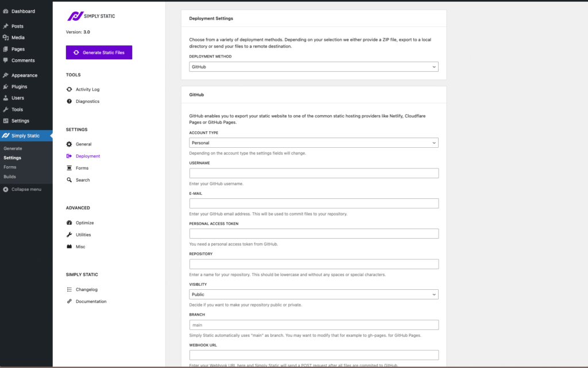Click the Users menu label
The width and height of the screenshot is (588, 368).
click(x=18, y=98)
